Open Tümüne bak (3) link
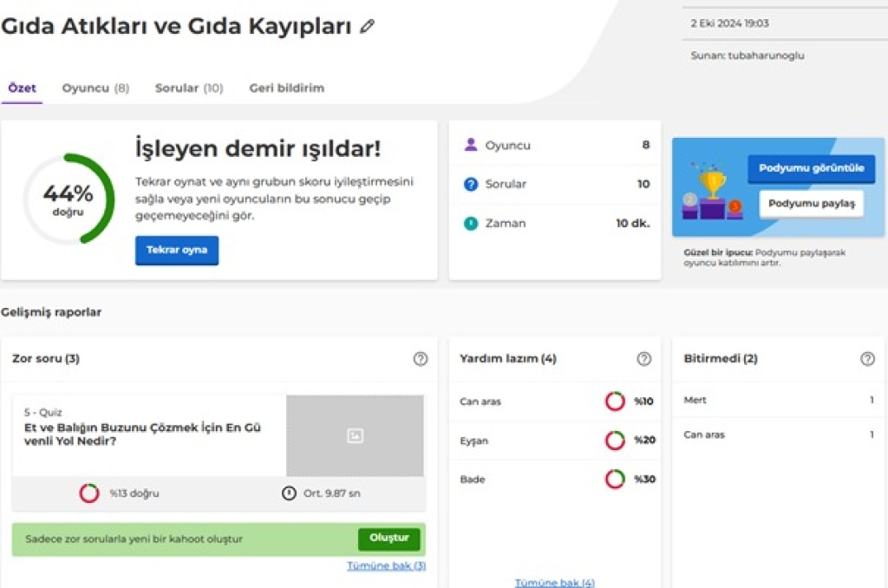 (x=386, y=565)
